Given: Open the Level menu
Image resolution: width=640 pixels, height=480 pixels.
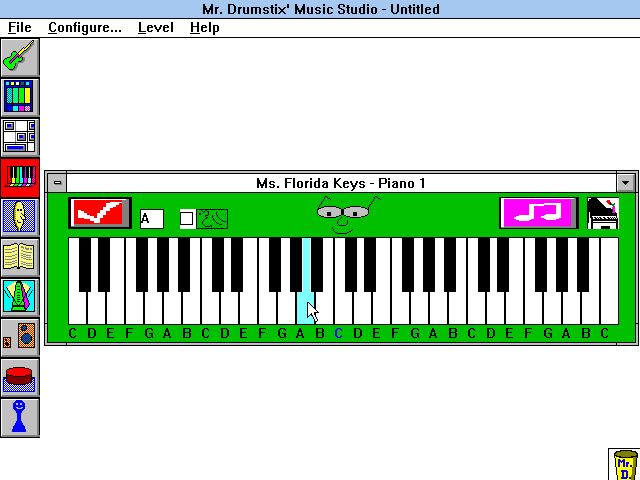Looking at the screenshot, I should 156,28.
